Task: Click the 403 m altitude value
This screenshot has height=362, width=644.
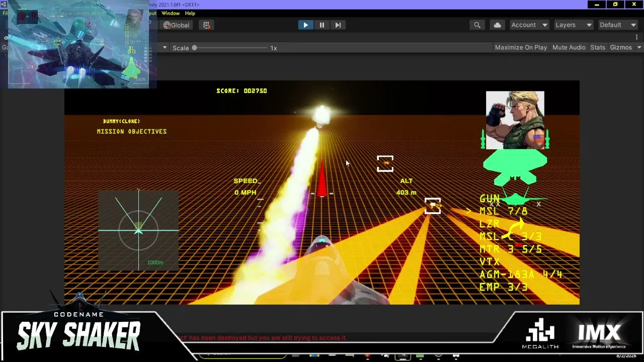Action: coord(406,193)
